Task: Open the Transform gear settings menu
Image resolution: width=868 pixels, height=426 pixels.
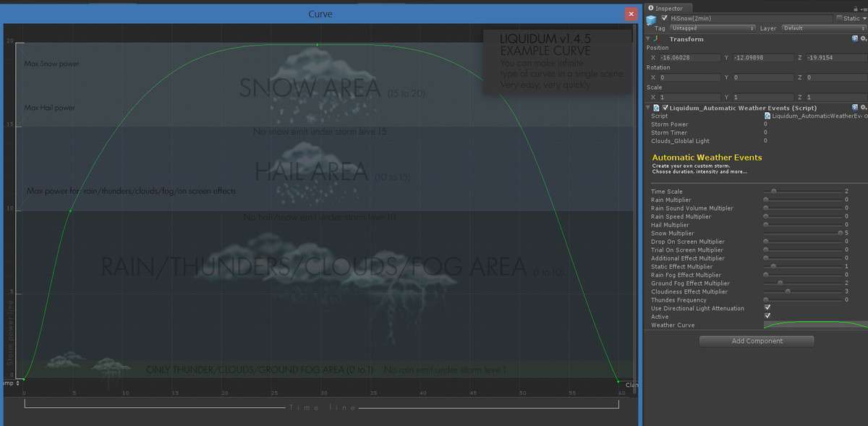Action: point(864,39)
